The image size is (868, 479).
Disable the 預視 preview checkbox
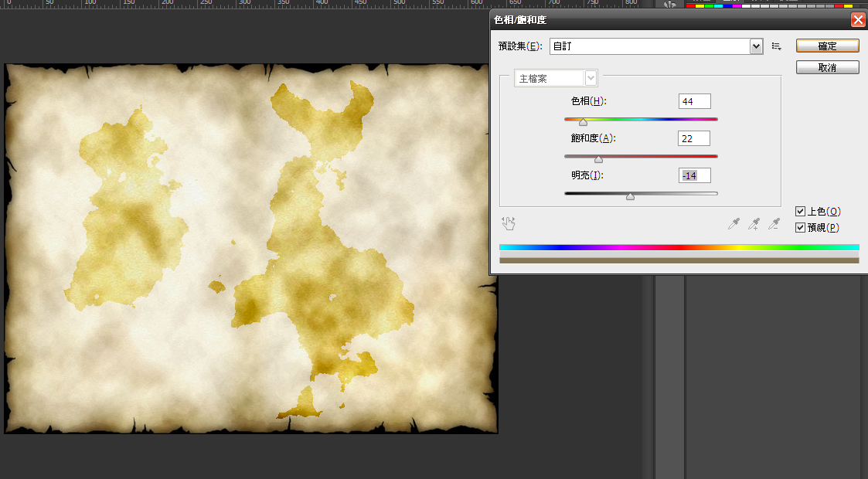tap(800, 227)
